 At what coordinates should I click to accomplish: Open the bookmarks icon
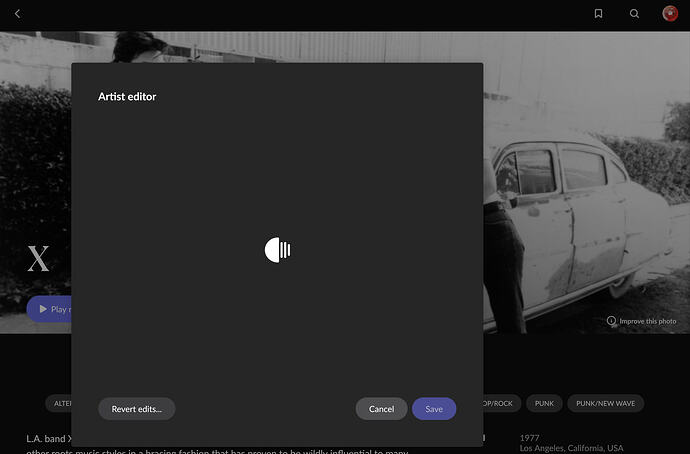pos(598,14)
